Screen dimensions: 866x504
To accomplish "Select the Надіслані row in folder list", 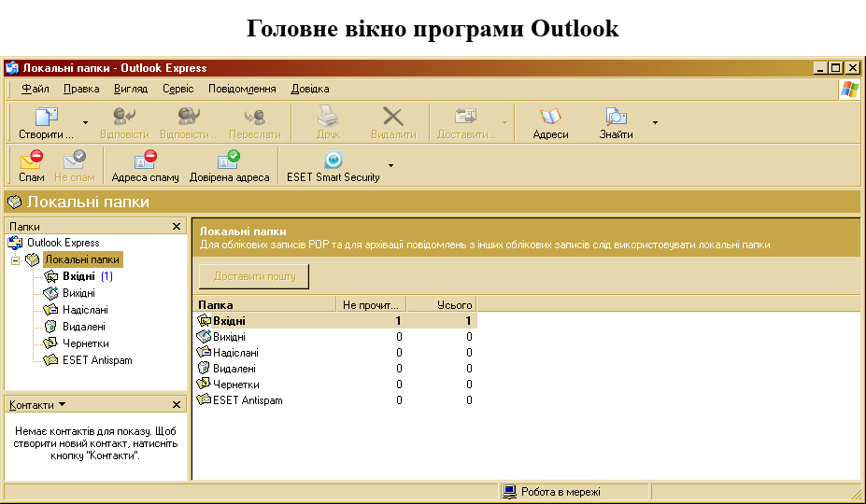I will pos(335,352).
